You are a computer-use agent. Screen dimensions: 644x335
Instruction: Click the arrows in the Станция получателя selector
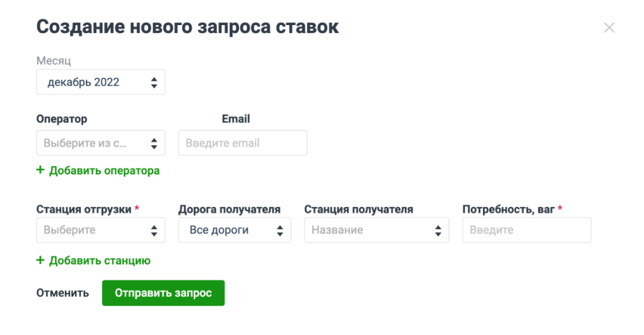coord(438,230)
